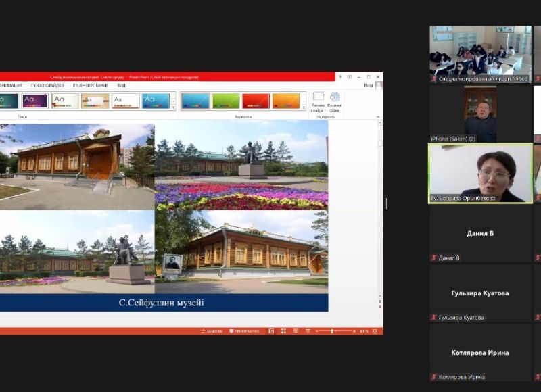Open the Format Background (Формат фона) pane
Image resolution: width=541 pixels, height=392 pixels.
click(x=335, y=101)
